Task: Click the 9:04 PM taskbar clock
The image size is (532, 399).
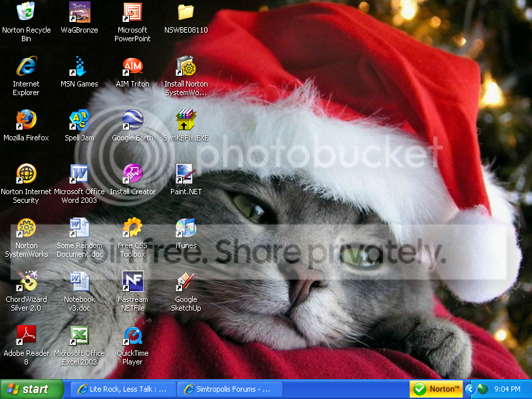Action: 507,389
